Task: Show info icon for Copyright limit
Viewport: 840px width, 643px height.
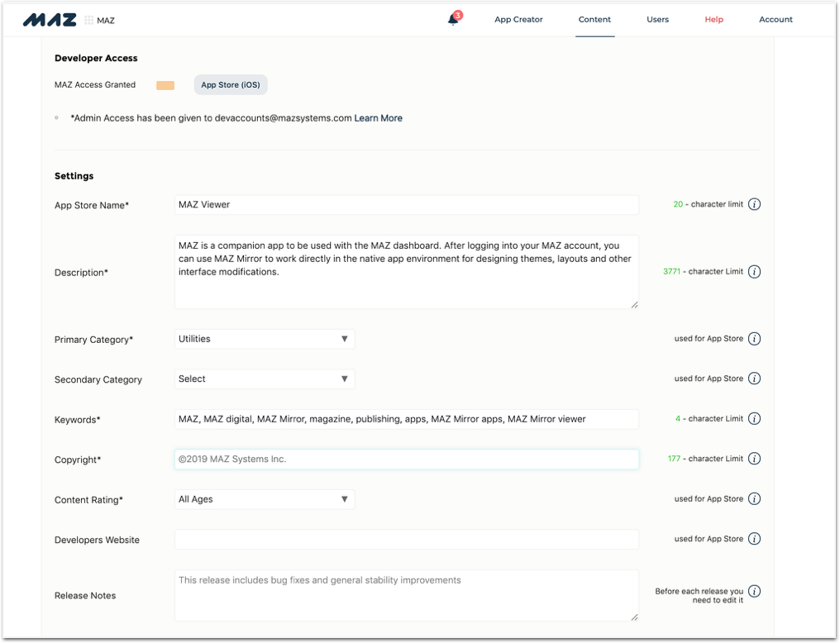Action: [754, 459]
